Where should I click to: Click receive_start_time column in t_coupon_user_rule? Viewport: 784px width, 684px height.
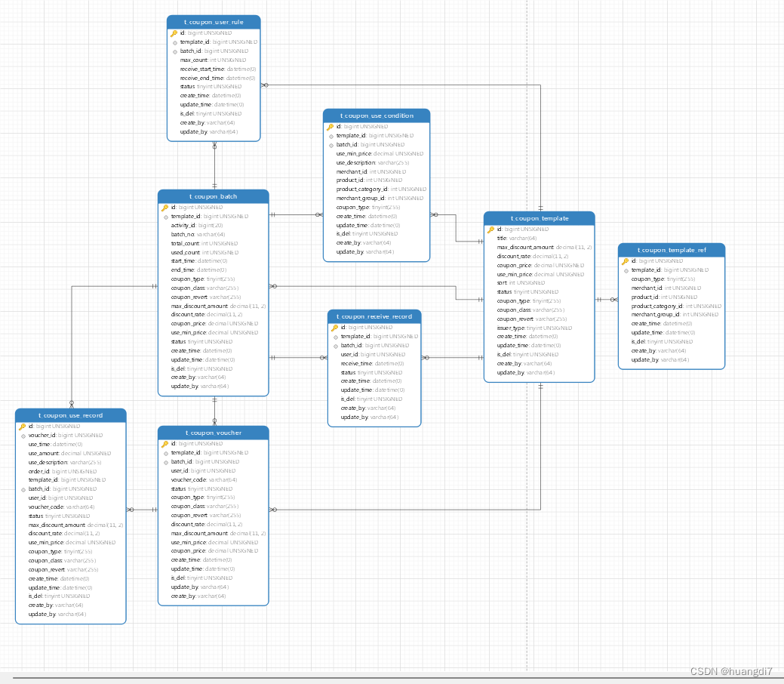[218, 69]
